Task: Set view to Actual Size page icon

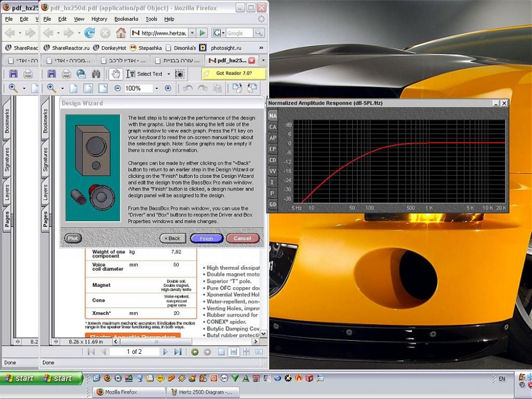Action: pyautogui.click(x=73, y=88)
